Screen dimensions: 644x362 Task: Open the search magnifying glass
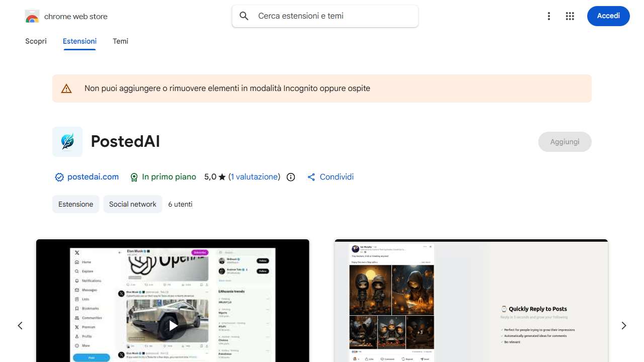[x=244, y=16]
